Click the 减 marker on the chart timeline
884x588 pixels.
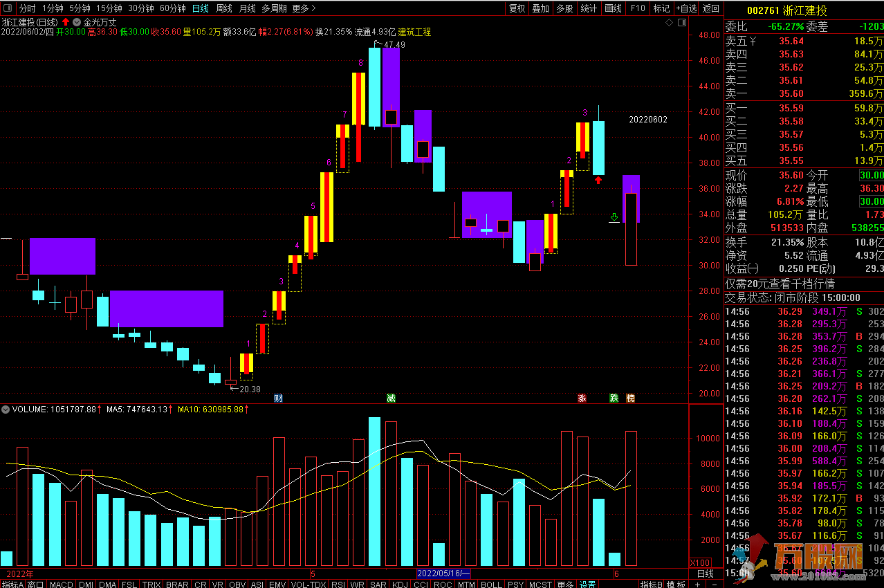coord(391,398)
